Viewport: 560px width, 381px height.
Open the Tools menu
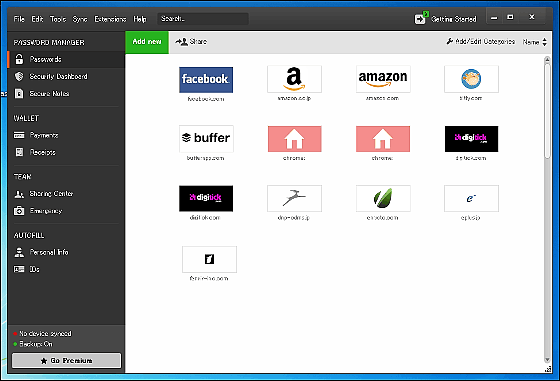58,19
